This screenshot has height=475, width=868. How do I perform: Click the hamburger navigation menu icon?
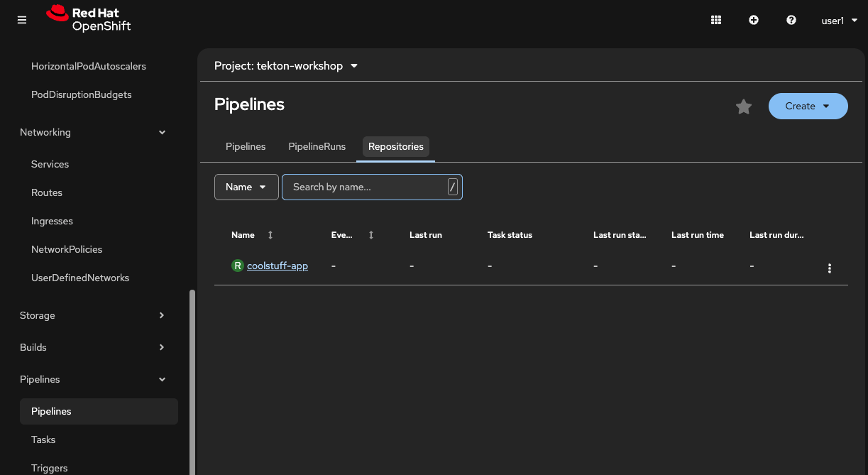(21, 20)
